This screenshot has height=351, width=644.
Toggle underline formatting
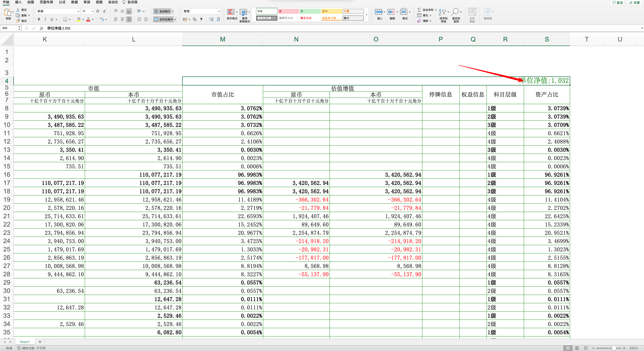pos(52,19)
